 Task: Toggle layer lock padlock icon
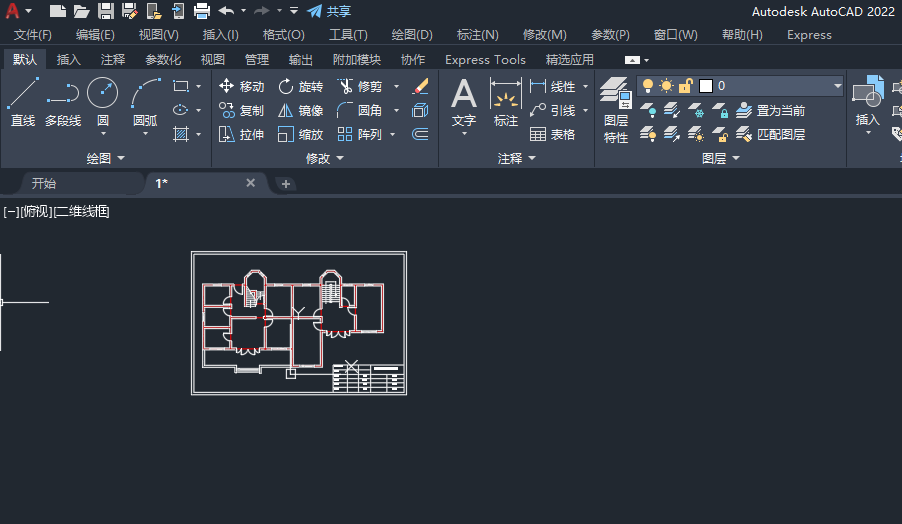[685, 86]
